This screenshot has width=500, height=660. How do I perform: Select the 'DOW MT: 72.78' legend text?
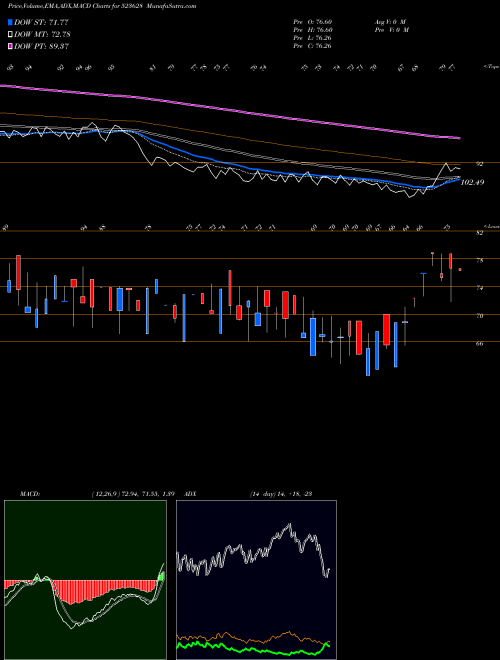pyautogui.click(x=42, y=34)
